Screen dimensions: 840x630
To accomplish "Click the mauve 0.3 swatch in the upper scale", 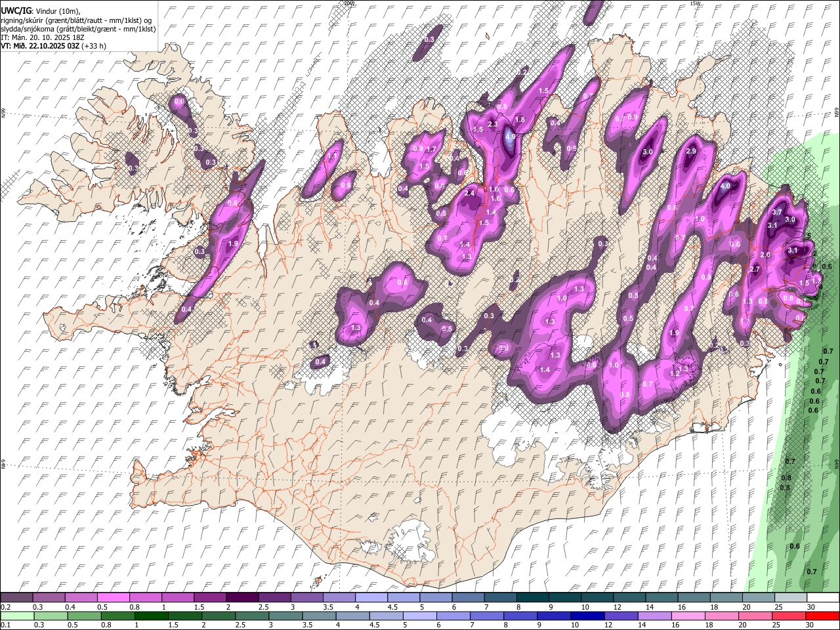I will pyautogui.click(x=49, y=597).
